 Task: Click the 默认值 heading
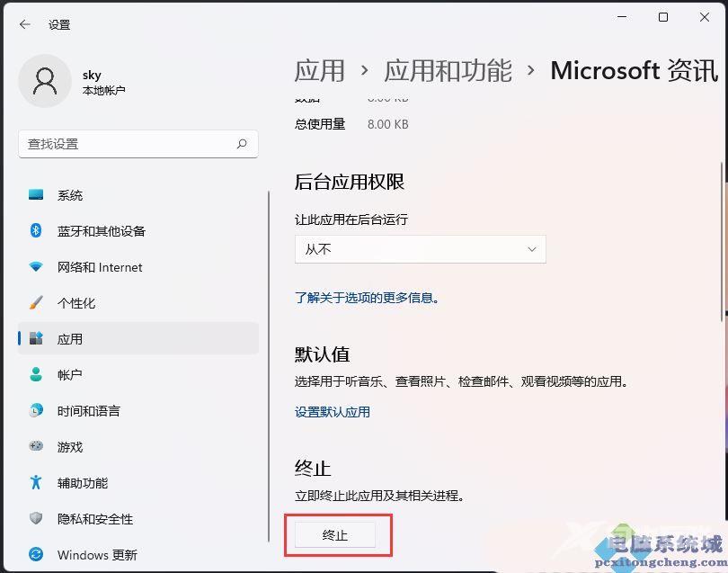[x=322, y=354]
